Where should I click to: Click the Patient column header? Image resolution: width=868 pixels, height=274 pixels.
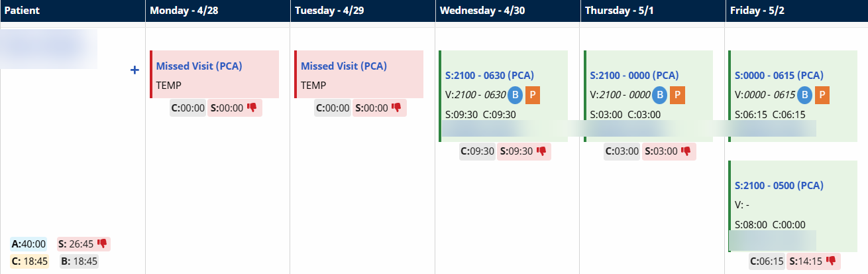pos(23,11)
